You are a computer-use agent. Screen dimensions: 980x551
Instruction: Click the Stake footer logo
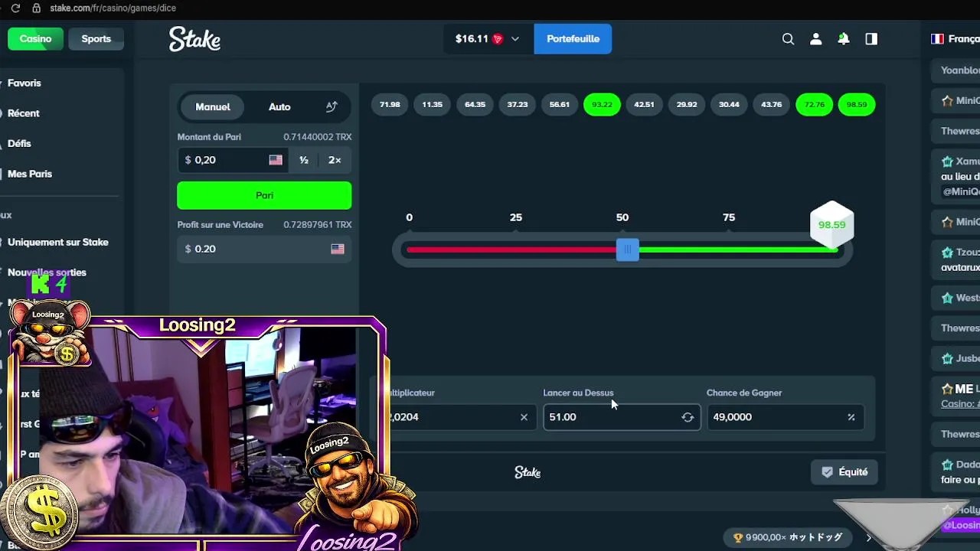click(x=528, y=472)
